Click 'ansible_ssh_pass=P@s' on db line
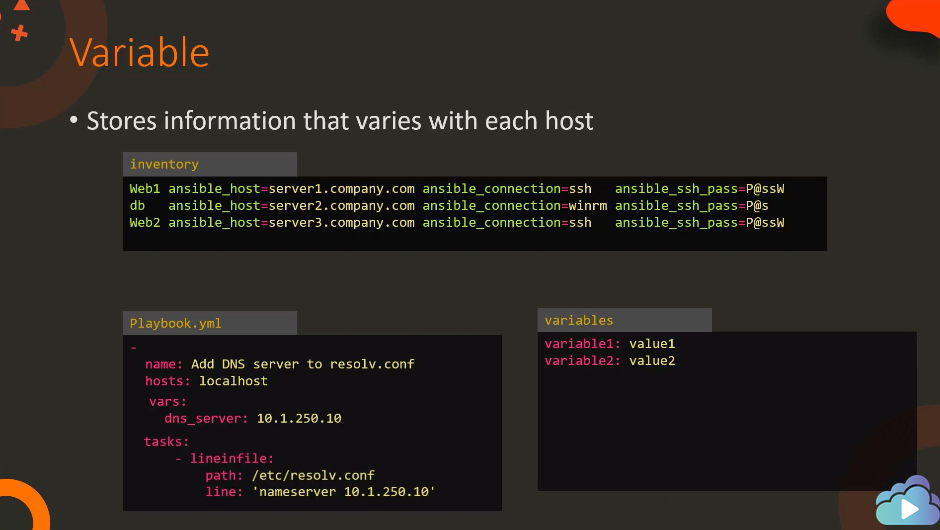940x530 pixels. pyautogui.click(x=692, y=206)
